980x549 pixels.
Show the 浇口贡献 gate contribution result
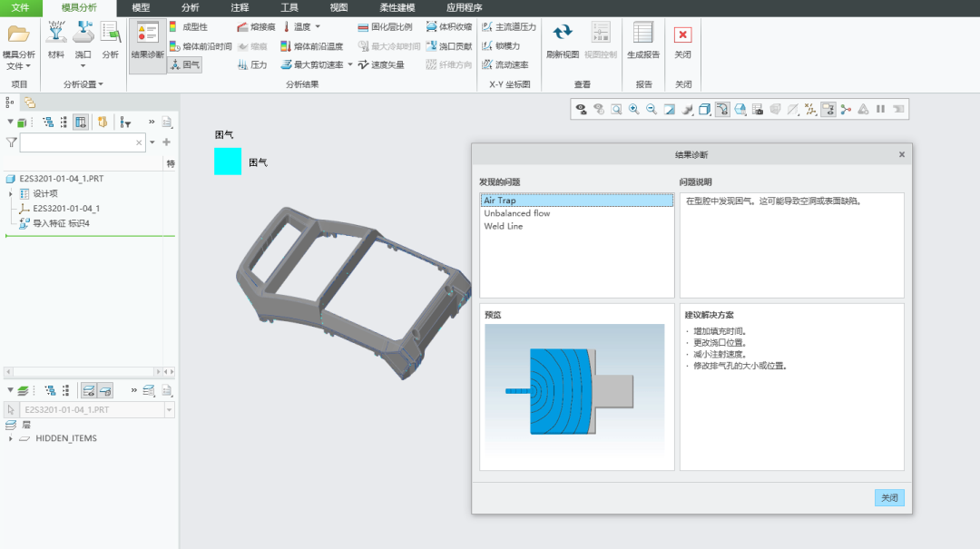tap(449, 46)
